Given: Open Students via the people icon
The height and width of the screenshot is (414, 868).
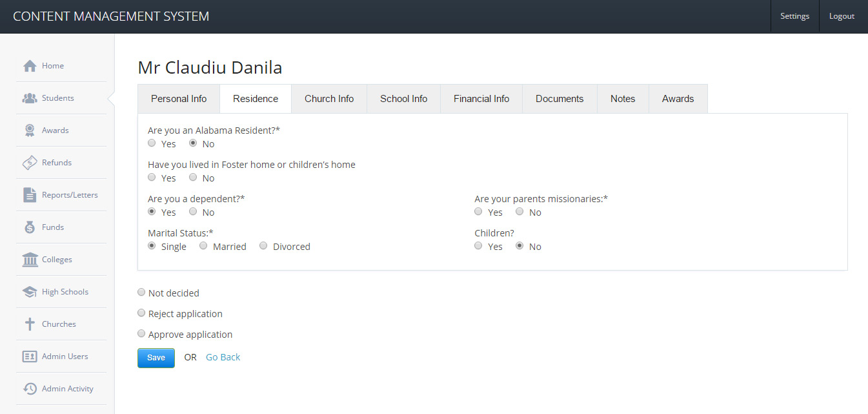Looking at the screenshot, I should [x=30, y=98].
